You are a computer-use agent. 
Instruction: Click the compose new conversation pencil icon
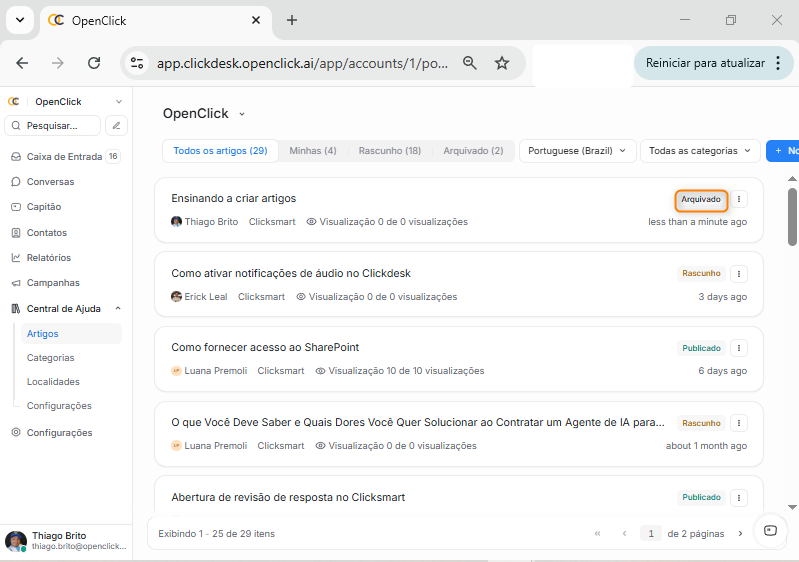pyautogui.click(x=117, y=126)
